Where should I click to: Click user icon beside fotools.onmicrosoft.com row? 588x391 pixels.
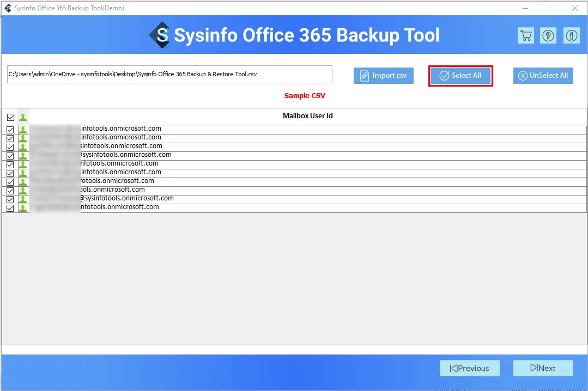pos(23,182)
